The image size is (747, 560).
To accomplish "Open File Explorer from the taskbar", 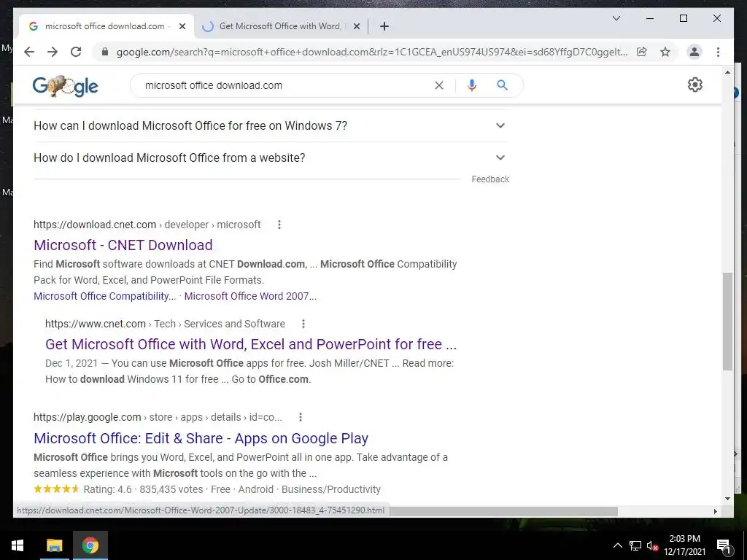I will coord(54,545).
